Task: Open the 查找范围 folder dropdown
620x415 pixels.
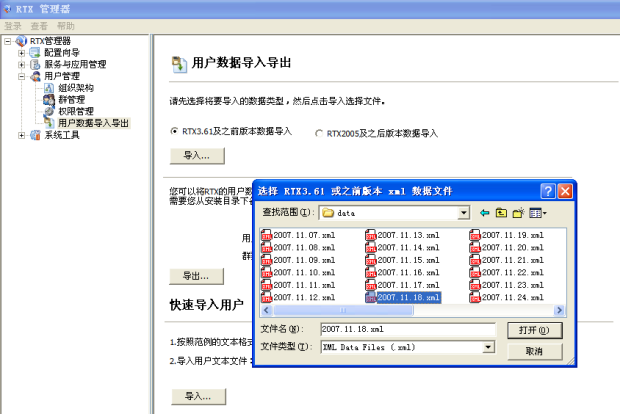Action: 464,213
